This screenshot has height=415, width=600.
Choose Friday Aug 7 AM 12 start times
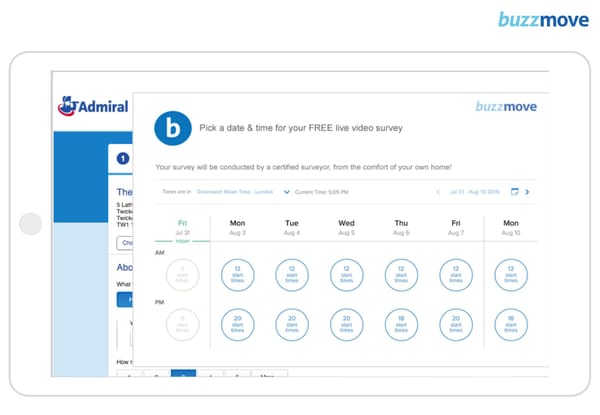point(455,275)
